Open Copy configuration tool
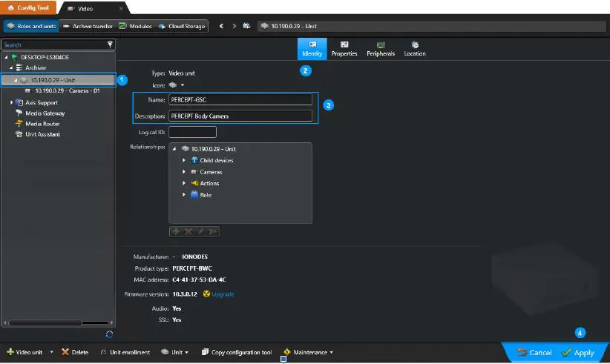Viewport: 610px width, 364px height. click(x=237, y=352)
